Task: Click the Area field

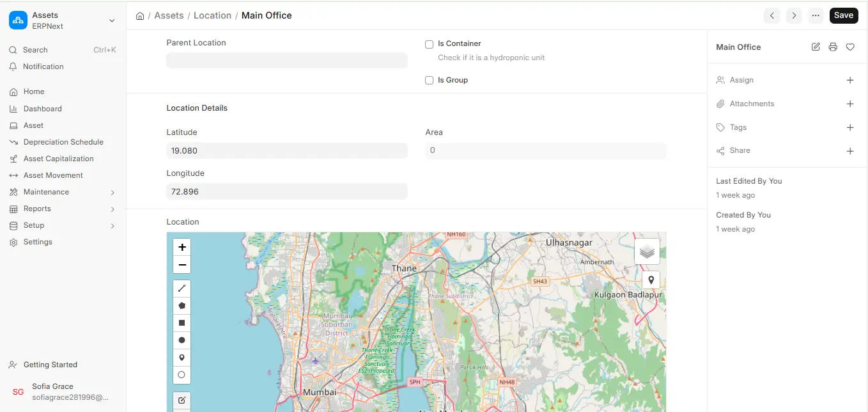Action: coord(546,151)
